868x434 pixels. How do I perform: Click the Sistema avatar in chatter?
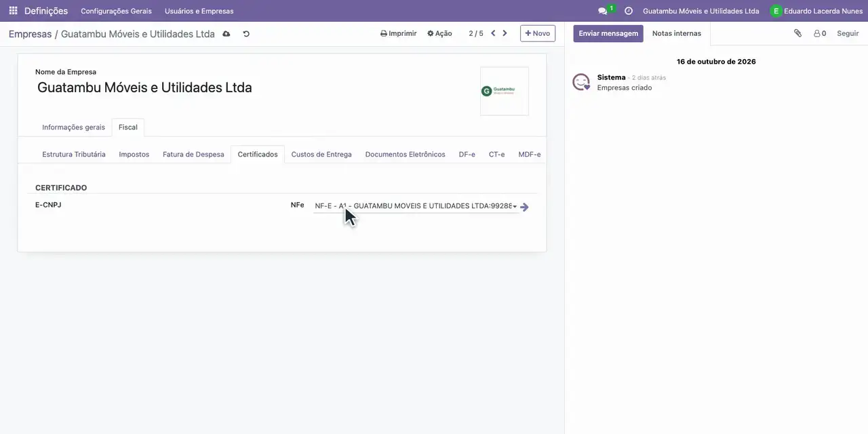click(581, 82)
